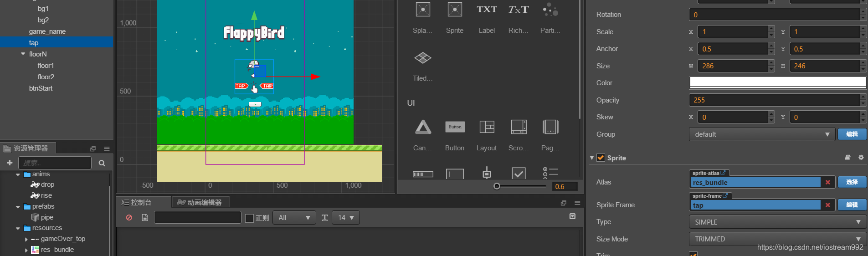Select the TiledMap node icon
The width and height of the screenshot is (868, 256).
point(423,58)
